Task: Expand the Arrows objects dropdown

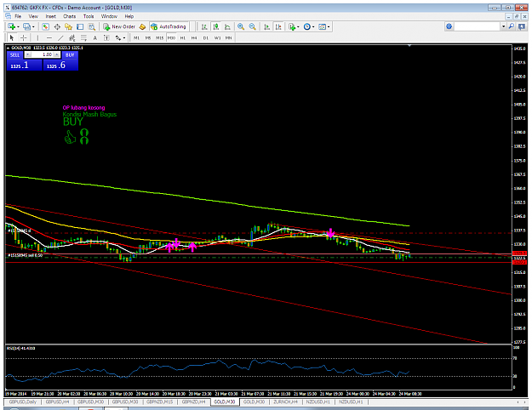Action: (x=124, y=38)
